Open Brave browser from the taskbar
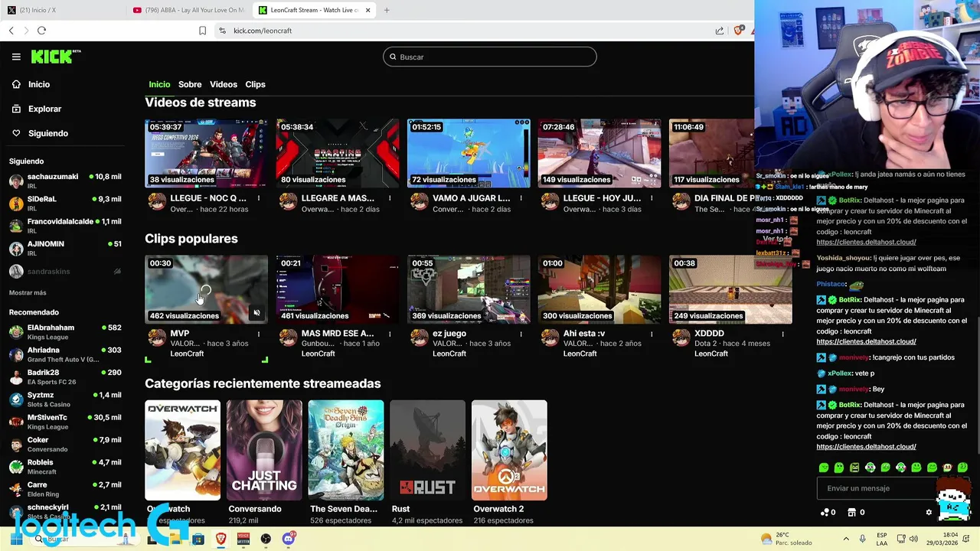The width and height of the screenshot is (980, 551). 221,539
